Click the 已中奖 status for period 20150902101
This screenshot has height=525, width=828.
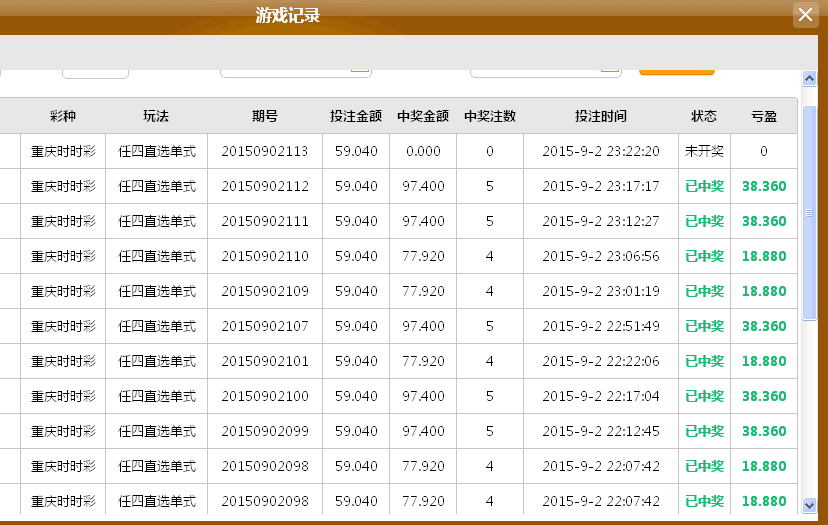[x=704, y=361]
